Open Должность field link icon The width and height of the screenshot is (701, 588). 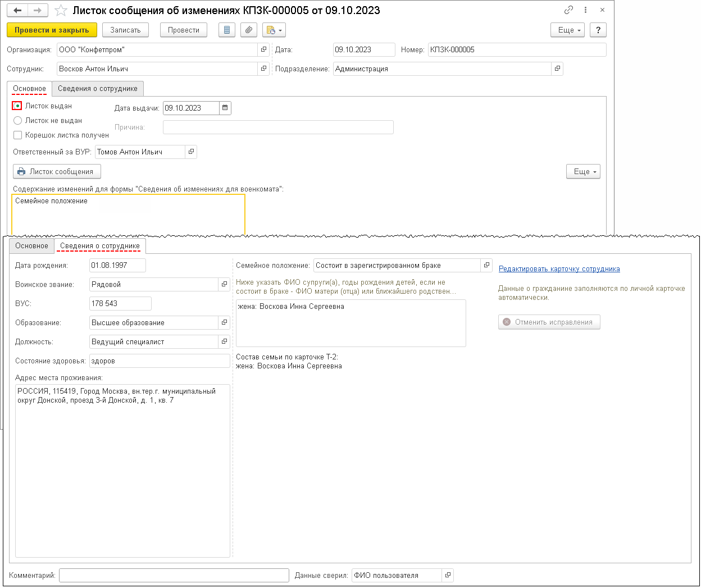click(224, 341)
